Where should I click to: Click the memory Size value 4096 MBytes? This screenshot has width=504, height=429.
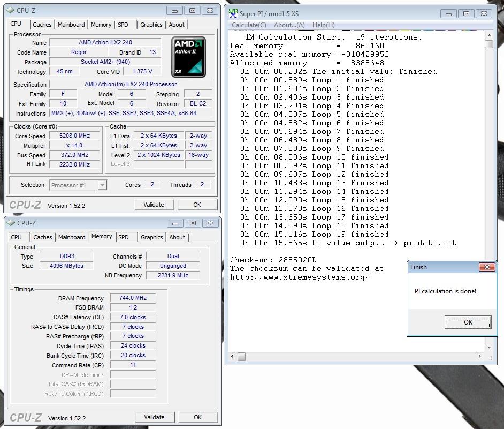(67, 266)
